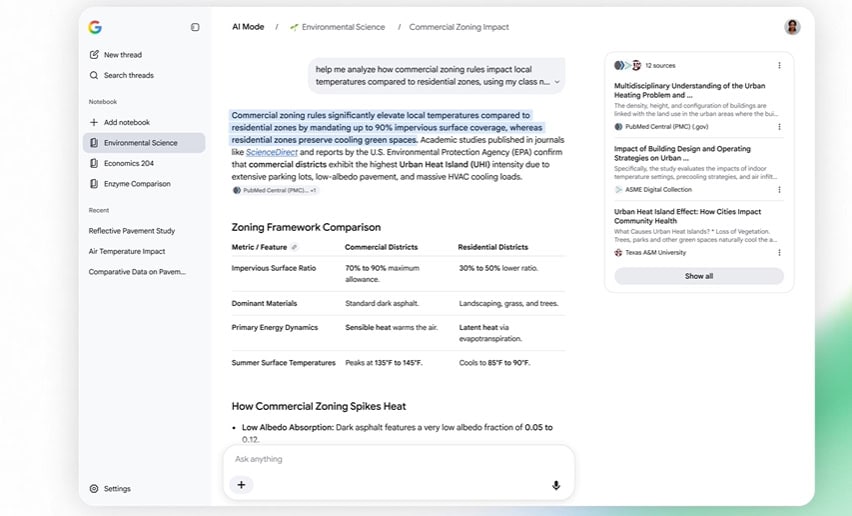Start a New thread
Screen dimensions: 852x516
pyautogui.click(x=115, y=55)
